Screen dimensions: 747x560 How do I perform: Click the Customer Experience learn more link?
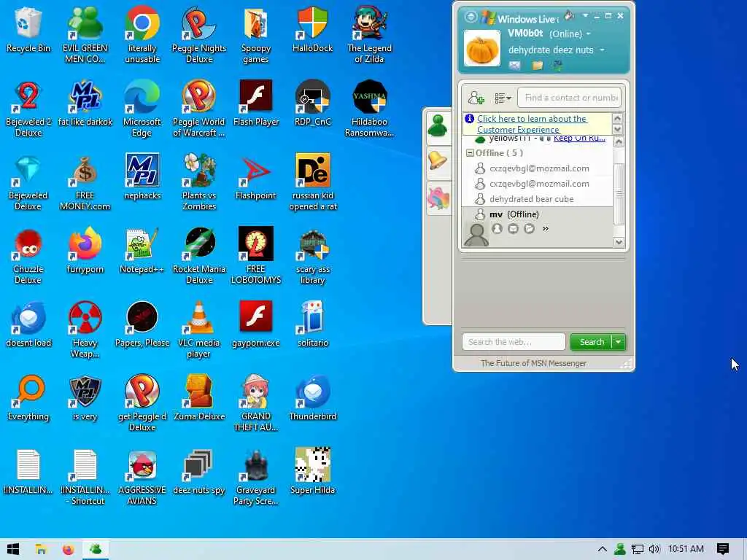pyautogui.click(x=532, y=124)
